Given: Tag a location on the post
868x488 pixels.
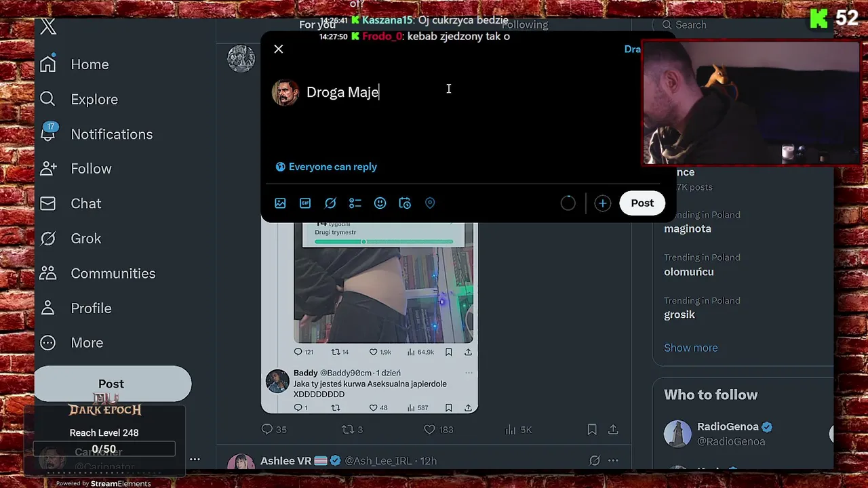Looking at the screenshot, I should [430, 203].
